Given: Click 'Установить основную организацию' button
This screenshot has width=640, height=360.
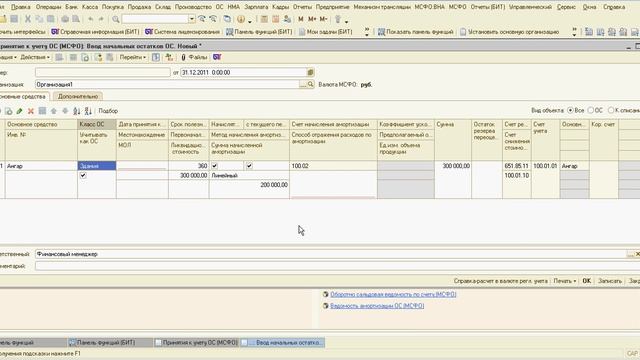Looking at the screenshot, I should click(509, 32).
